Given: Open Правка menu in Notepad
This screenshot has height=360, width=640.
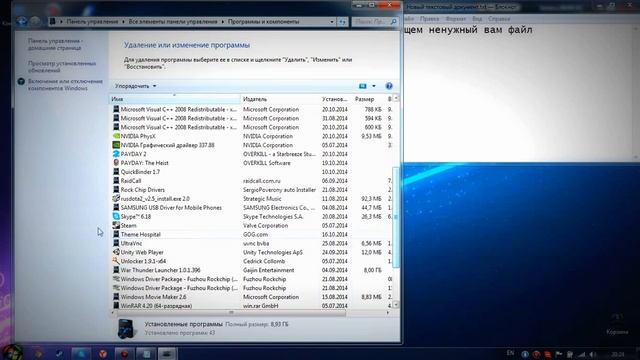Looking at the screenshot, I should (429, 19).
